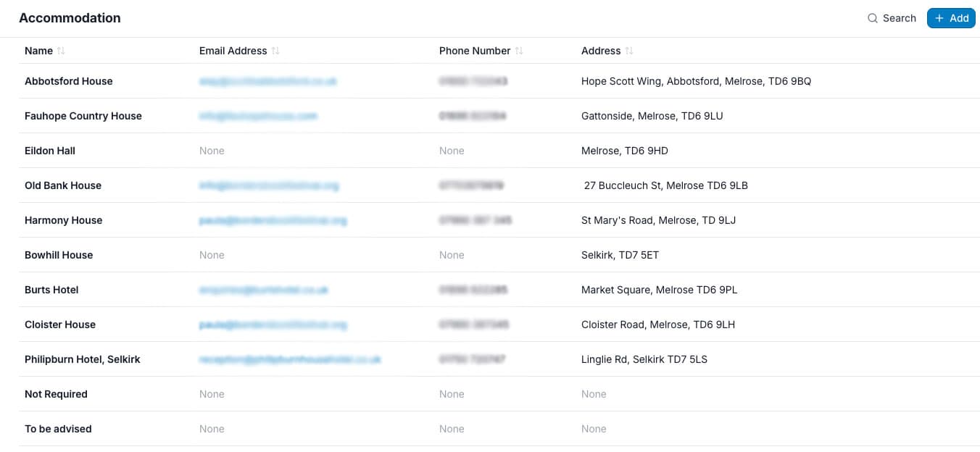The width and height of the screenshot is (980, 452).
Task: Click Burts Hotel email link
Action: click(264, 290)
